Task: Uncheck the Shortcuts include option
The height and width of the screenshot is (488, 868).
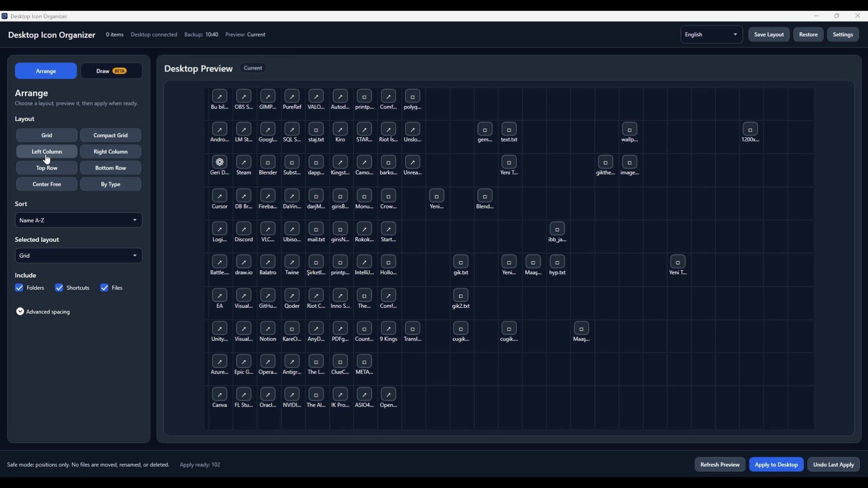Action: coord(59,288)
